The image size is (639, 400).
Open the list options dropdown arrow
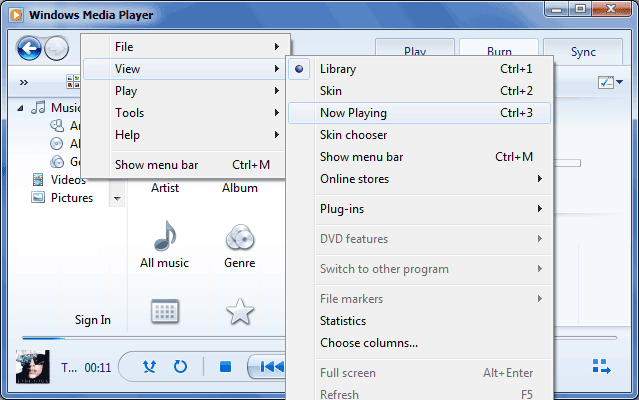619,82
